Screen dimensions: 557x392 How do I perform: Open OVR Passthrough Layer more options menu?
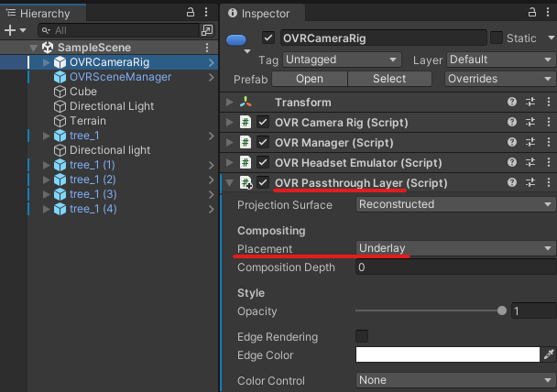pyautogui.click(x=549, y=182)
